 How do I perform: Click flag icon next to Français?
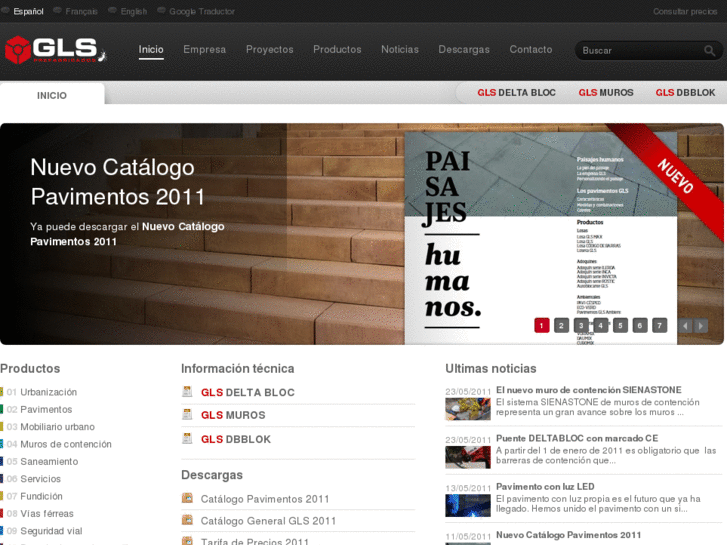pos(57,11)
